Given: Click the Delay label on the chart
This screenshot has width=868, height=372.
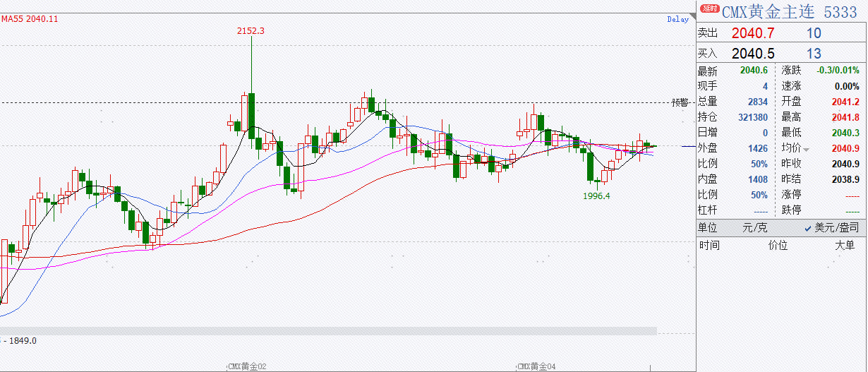Looking at the screenshot, I should tap(677, 20).
